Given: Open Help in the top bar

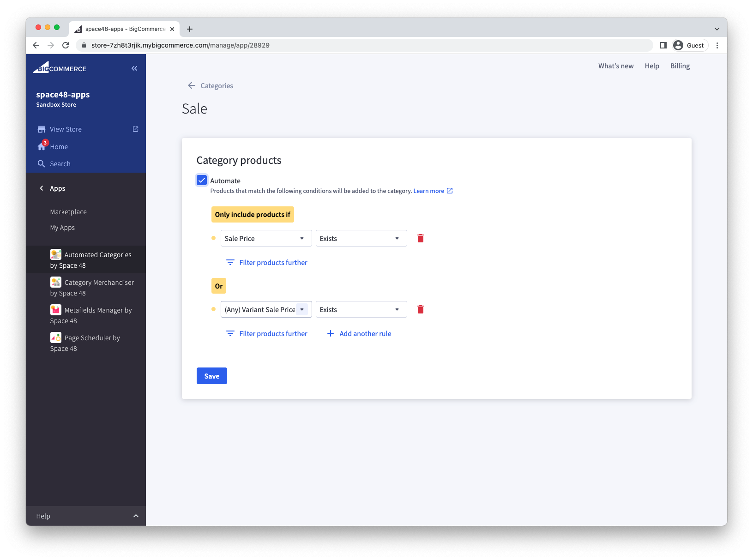Looking at the screenshot, I should point(652,66).
